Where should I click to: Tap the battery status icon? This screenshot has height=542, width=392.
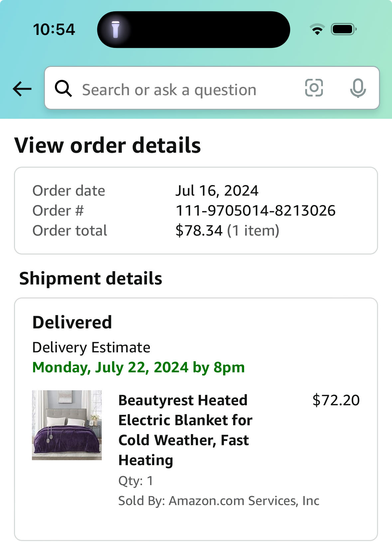point(344,29)
